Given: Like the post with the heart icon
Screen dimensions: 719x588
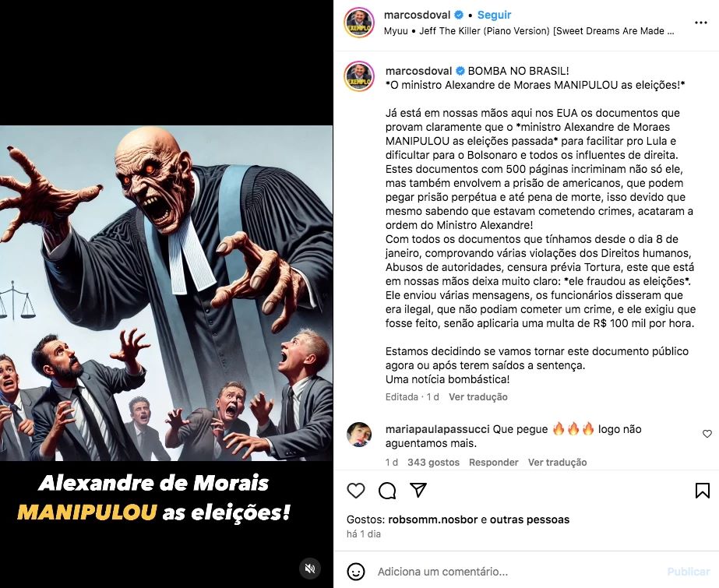Looking at the screenshot, I should pos(356,491).
